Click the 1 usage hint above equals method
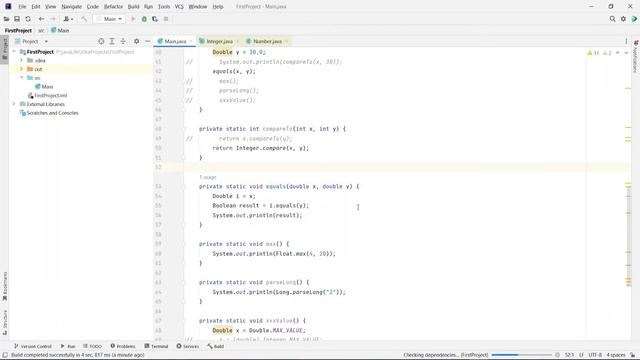 (x=208, y=177)
